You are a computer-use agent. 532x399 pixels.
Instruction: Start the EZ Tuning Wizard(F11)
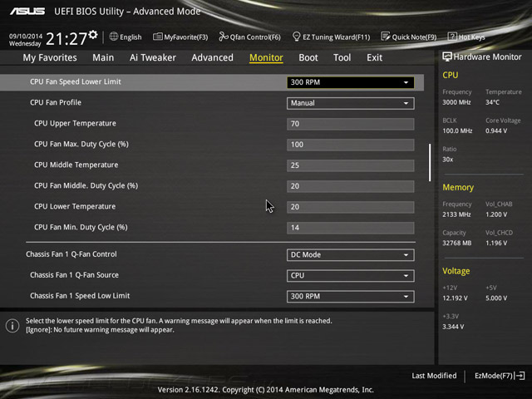(x=331, y=37)
